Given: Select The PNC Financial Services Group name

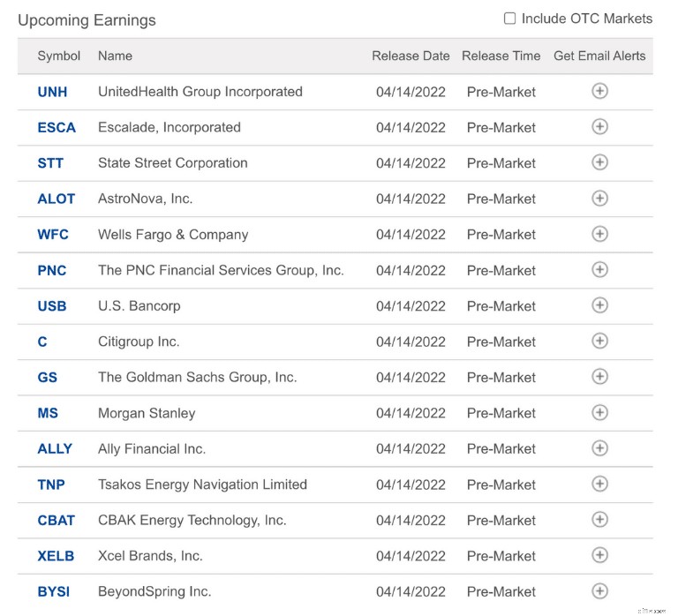Looking at the screenshot, I should pyautogui.click(x=221, y=270).
